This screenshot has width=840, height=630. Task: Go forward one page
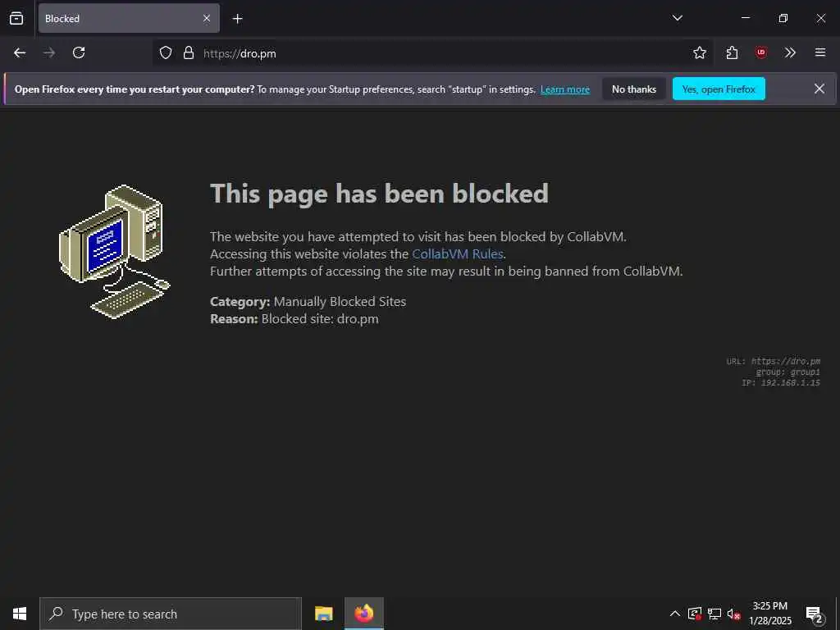coord(49,52)
